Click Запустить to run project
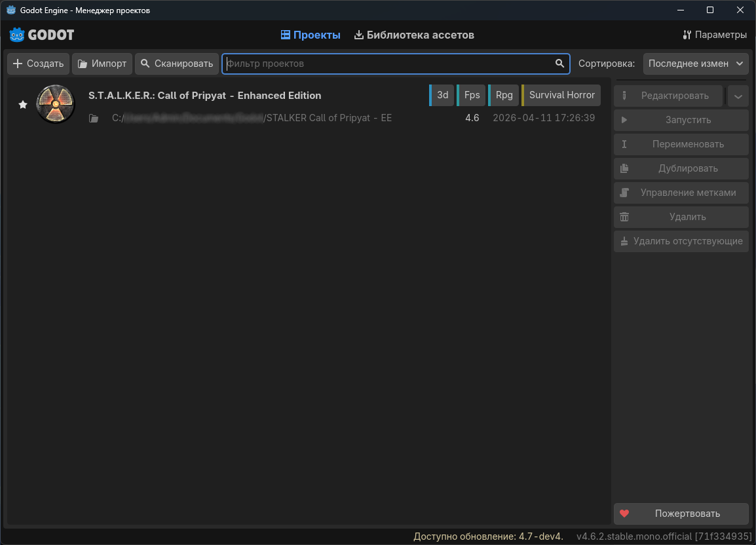 pyautogui.click(x=681, y=120)
